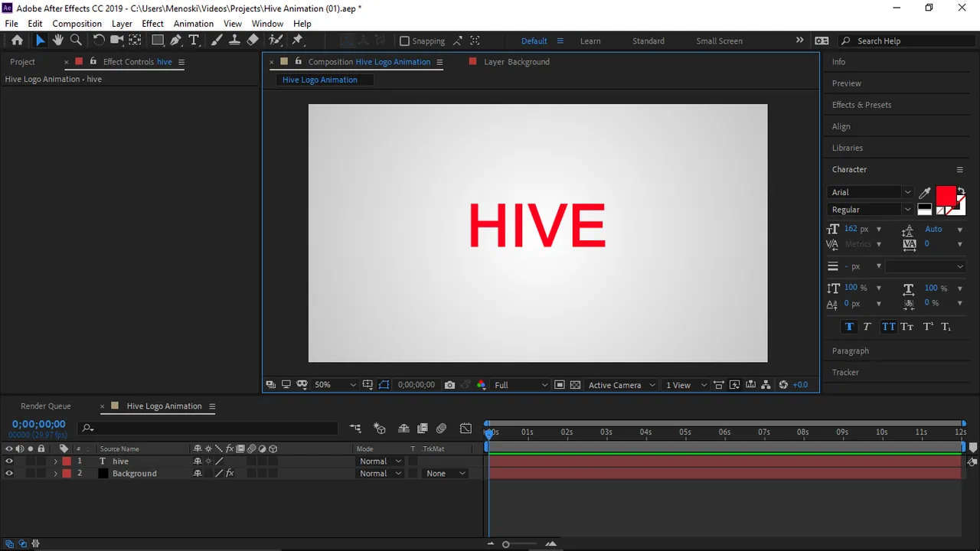Click the timeline zoom slider handle
This screenshot has width=980, height=551.
coord(505,544)
